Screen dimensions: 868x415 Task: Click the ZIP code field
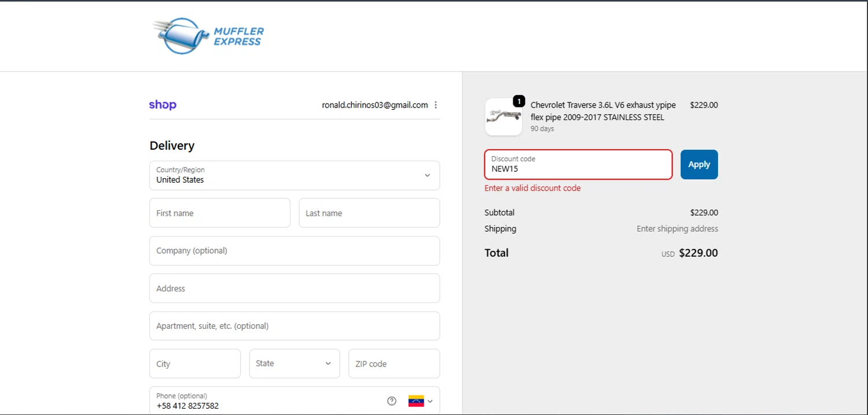[394, 364]
